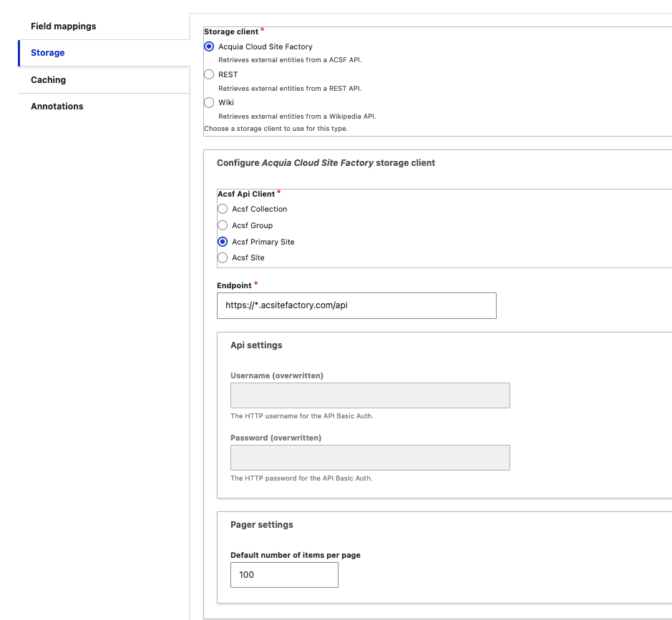Choose Acsf Site as API client
The width and height of the screenshot is (672, 620).
click(x=223, y=257)
